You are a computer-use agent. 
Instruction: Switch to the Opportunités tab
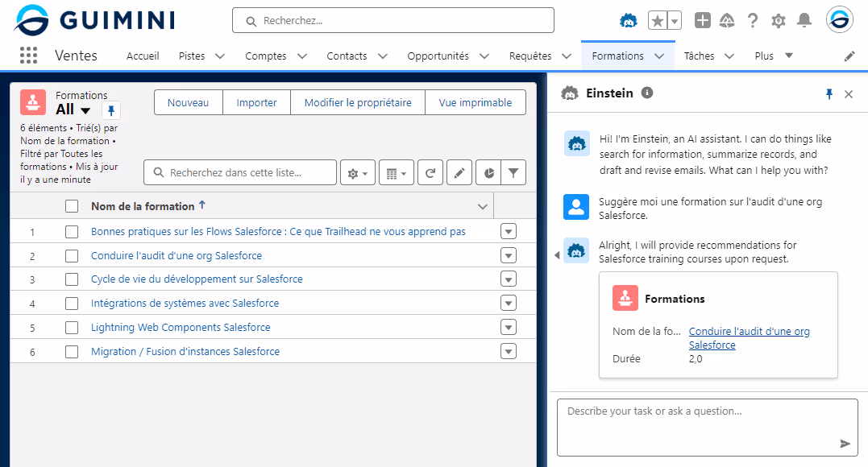click(x=438, y=56)
